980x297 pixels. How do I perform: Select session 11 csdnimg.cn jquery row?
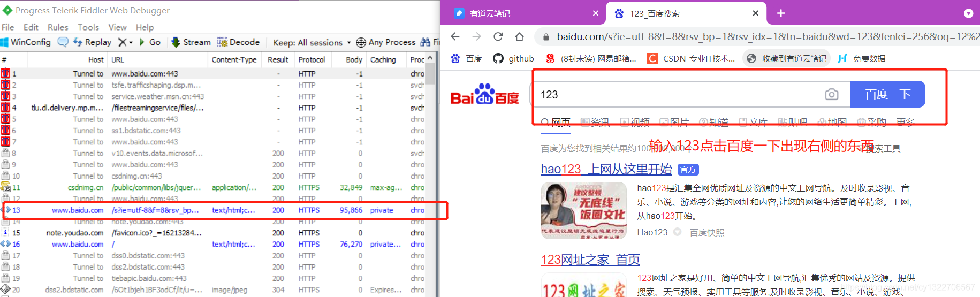(213, 187)
